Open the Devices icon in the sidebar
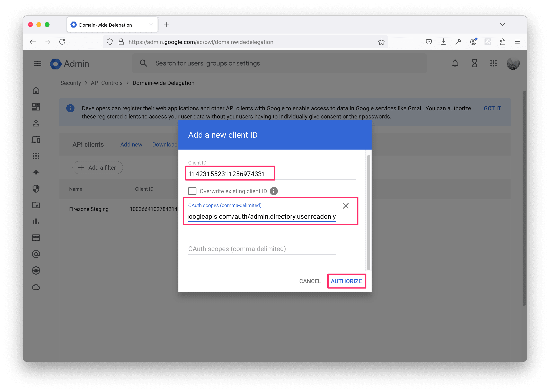The width and height of the screenshot is (550, 392). pyautogui.click(x=36, y=139)
